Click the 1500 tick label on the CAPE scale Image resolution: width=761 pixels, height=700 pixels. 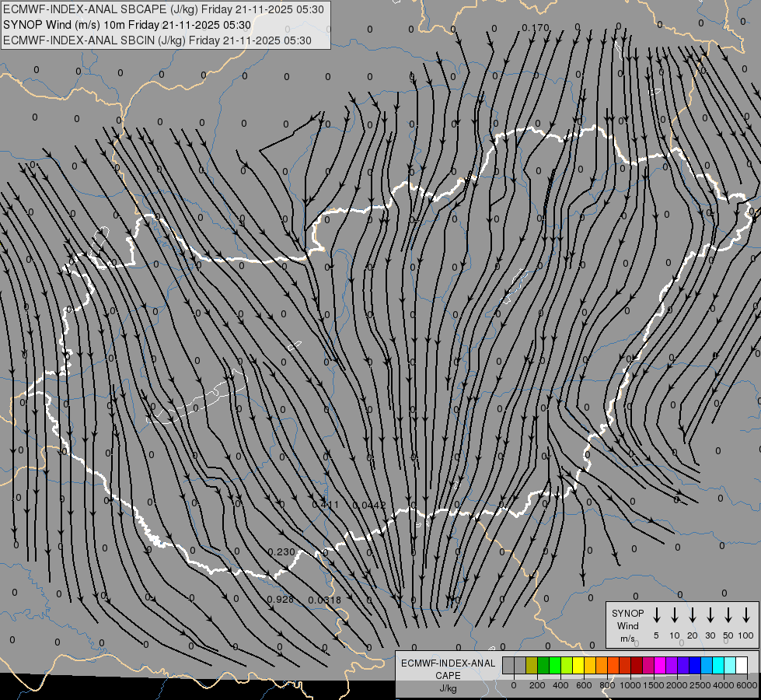pyautogui.click(x=653, y=685)
